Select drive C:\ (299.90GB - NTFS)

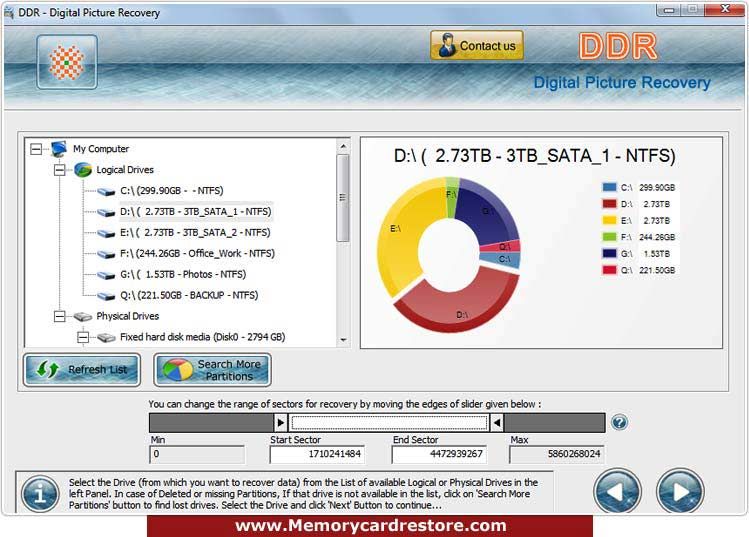tap(171, 191)
